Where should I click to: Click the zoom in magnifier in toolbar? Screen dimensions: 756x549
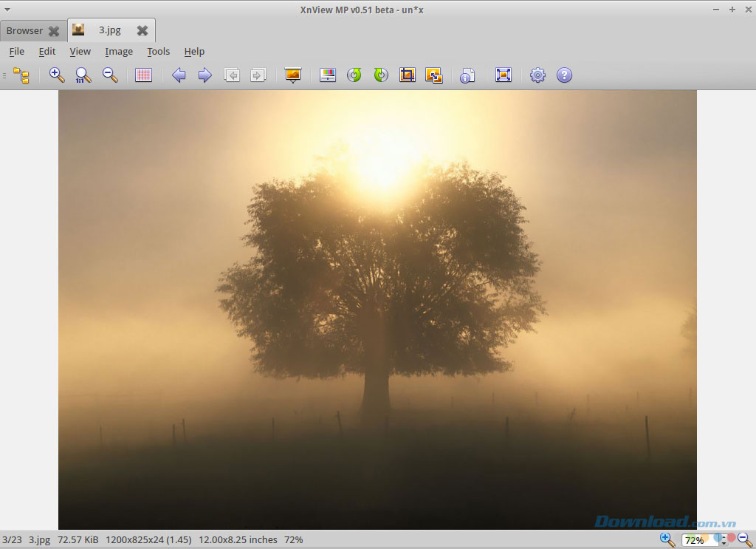pos(57,75)
